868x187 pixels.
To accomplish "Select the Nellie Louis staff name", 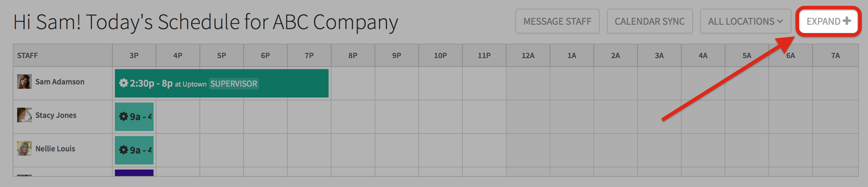I will pos(55,149).
